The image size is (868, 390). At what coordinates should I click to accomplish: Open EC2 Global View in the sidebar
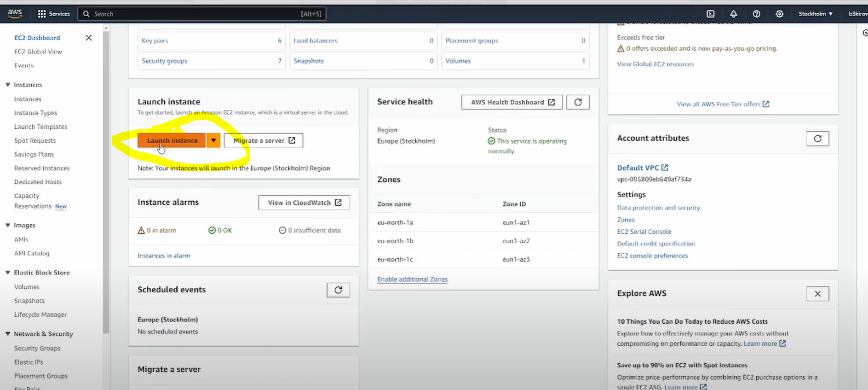(38, 52)
